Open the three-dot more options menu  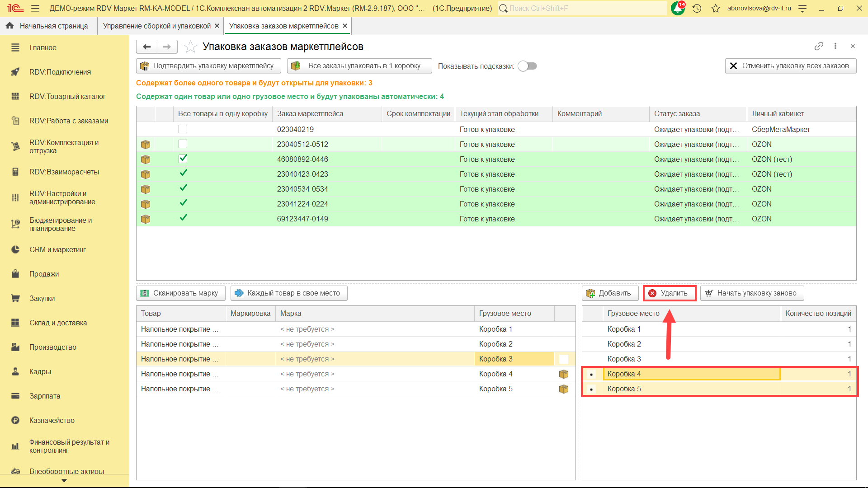(x=835, y=46)
